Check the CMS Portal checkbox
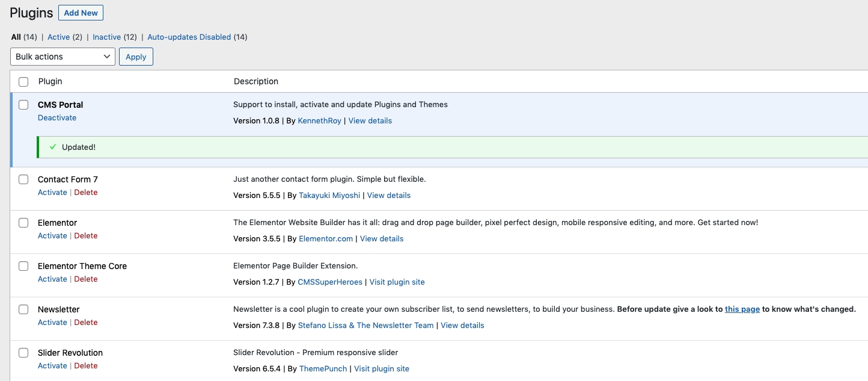 click(x=23, y=105)
